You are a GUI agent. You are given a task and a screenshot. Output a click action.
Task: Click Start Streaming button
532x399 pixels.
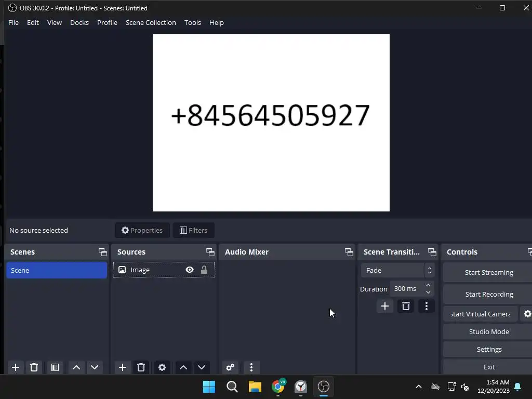click(x=488, y=272)
